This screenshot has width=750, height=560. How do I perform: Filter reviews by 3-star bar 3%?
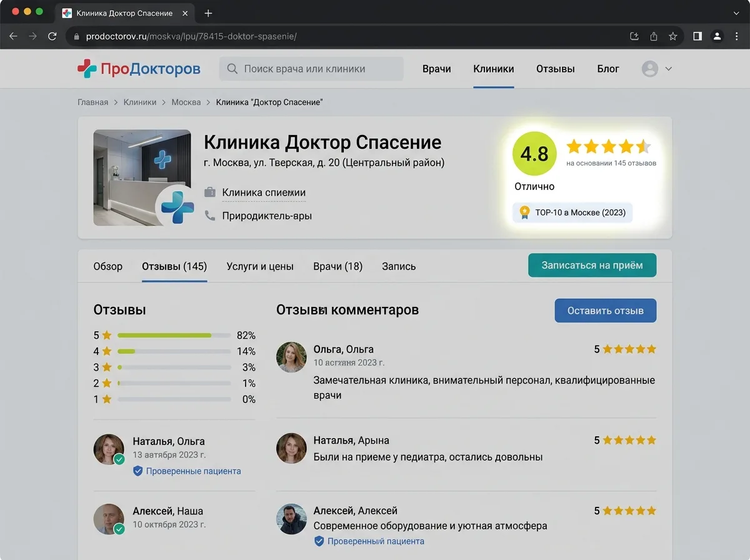click(174, 367)
